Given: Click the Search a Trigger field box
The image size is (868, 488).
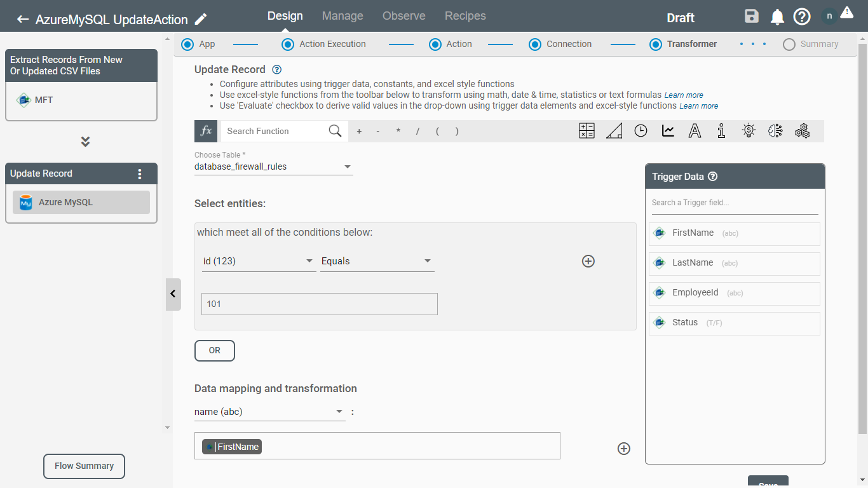Looking at the screenshot, I should tap(735, 203).
